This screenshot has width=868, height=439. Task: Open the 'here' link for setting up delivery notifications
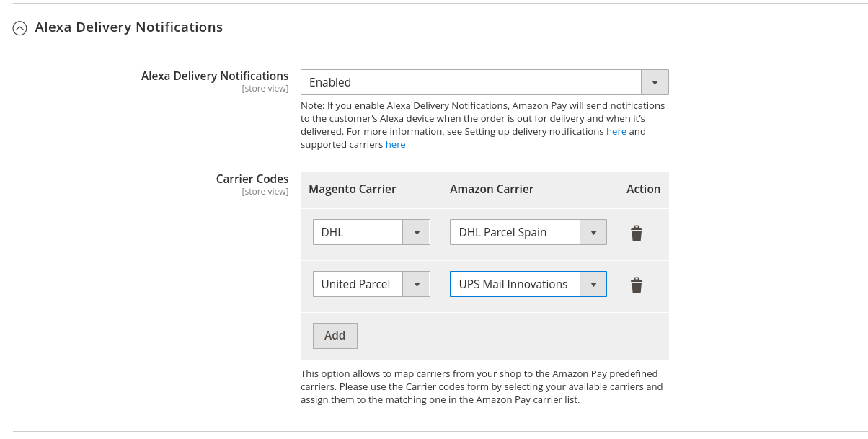(x=616, y=131)
